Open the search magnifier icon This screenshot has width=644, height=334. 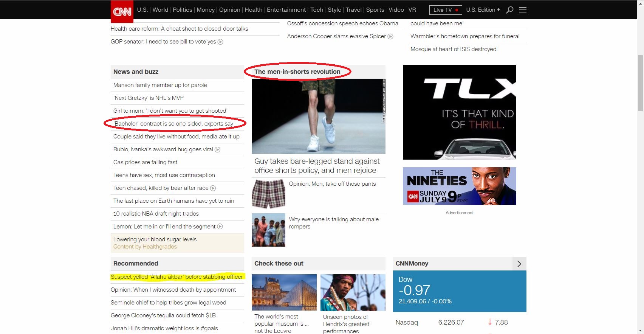click(509, 10)
